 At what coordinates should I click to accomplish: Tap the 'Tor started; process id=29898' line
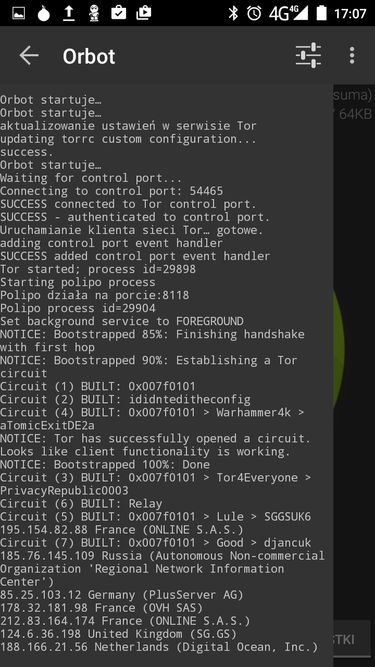point(98,269)
